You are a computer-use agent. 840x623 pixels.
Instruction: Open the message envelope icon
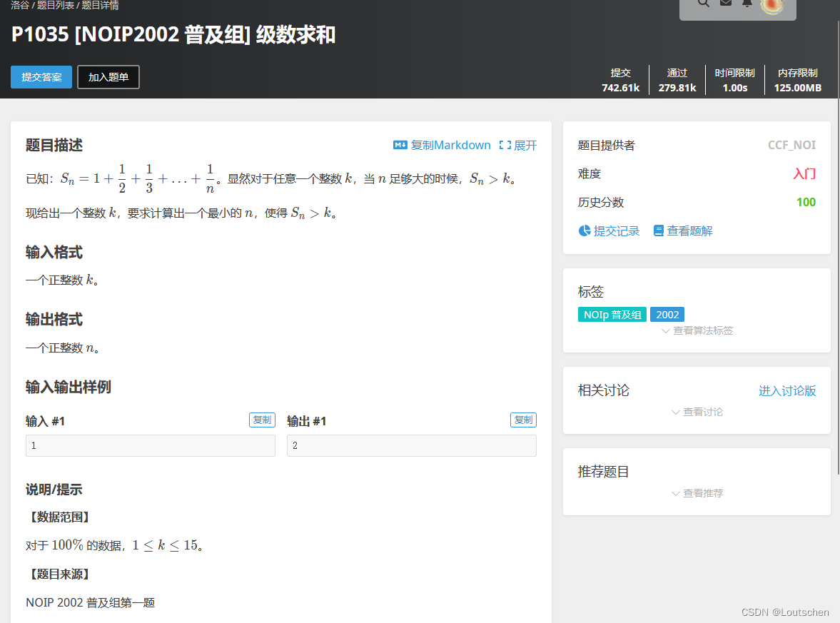tap(724, 4)
